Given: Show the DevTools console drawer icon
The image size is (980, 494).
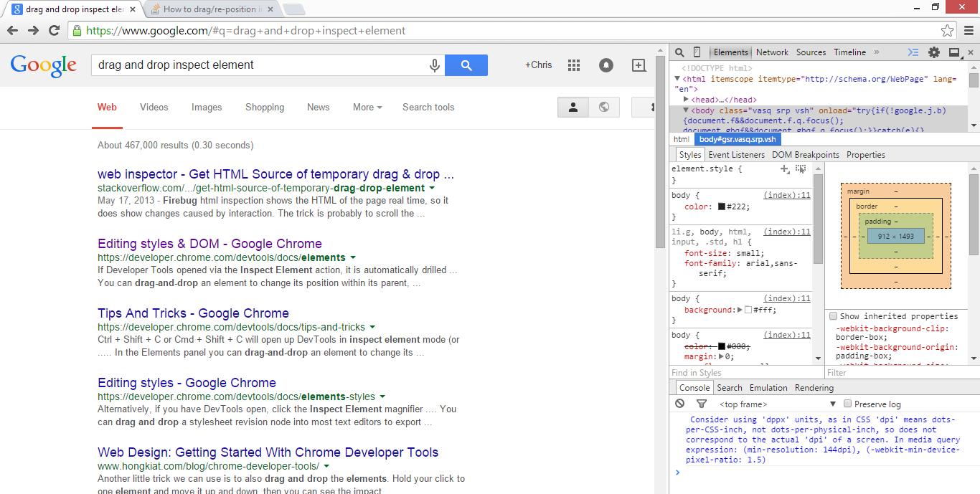Looking at the screenshot, I should 913,52.
